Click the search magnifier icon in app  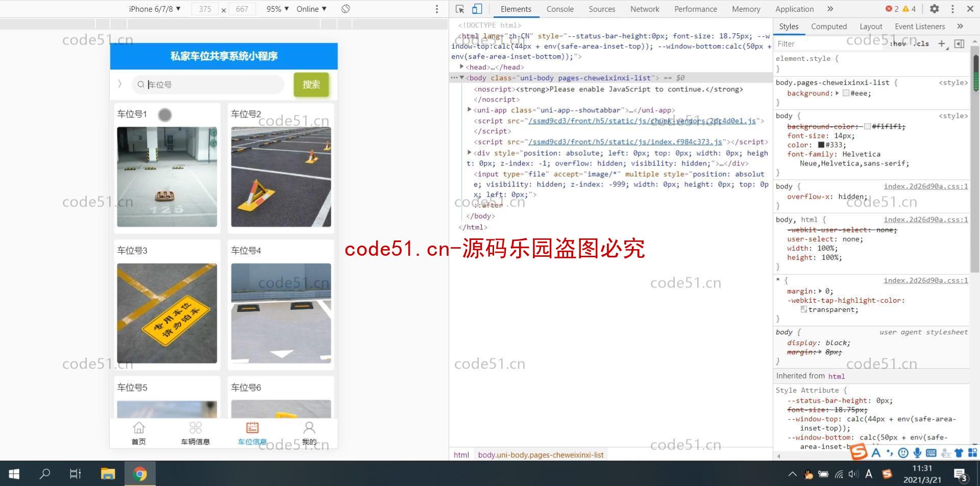[141, 84]
